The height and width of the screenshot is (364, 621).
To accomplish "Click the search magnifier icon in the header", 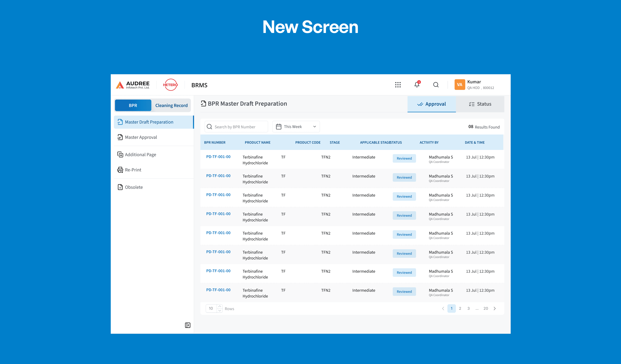I will pyautogui.click(x=436, y=85).
